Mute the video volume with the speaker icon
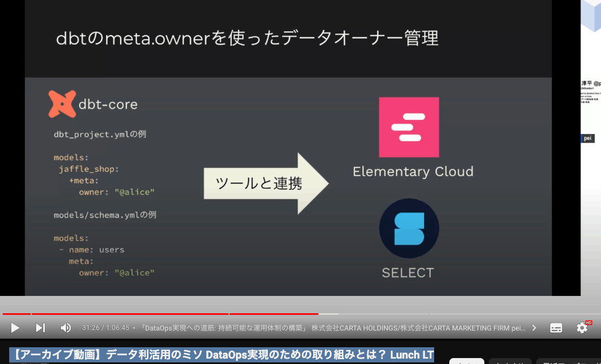Image resolution: width=601 pixels, height=364 pixels. coord(65,328)
